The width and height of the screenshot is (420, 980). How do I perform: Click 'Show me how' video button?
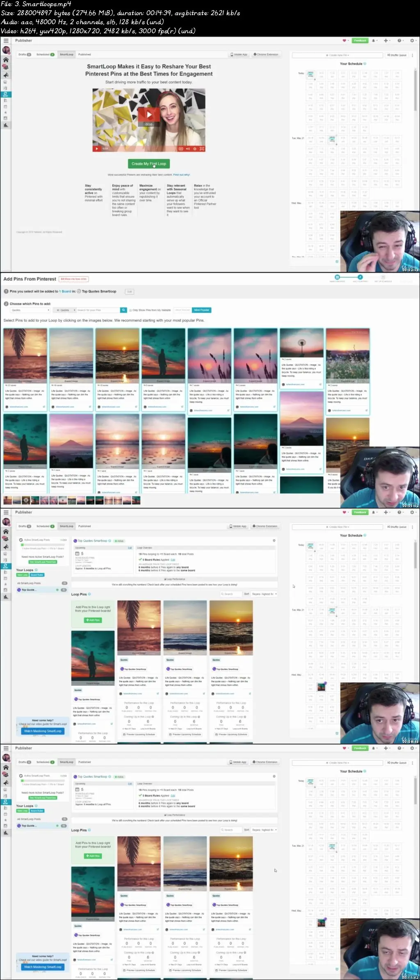click(x=74, y=279)
